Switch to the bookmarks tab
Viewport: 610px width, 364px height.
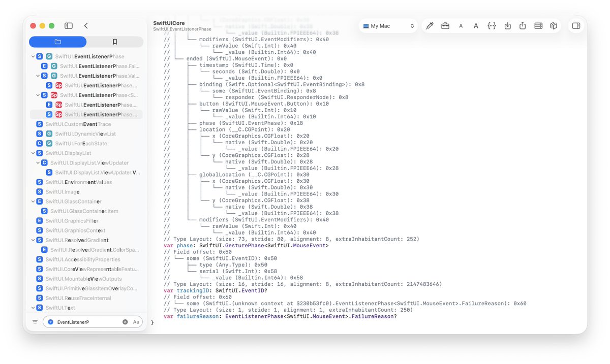[115, 42]
